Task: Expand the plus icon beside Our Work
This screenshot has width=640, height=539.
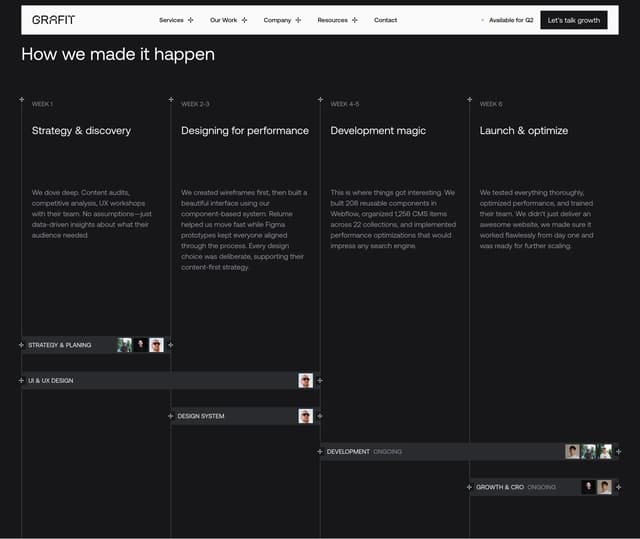Action: (x=244, y=20)
